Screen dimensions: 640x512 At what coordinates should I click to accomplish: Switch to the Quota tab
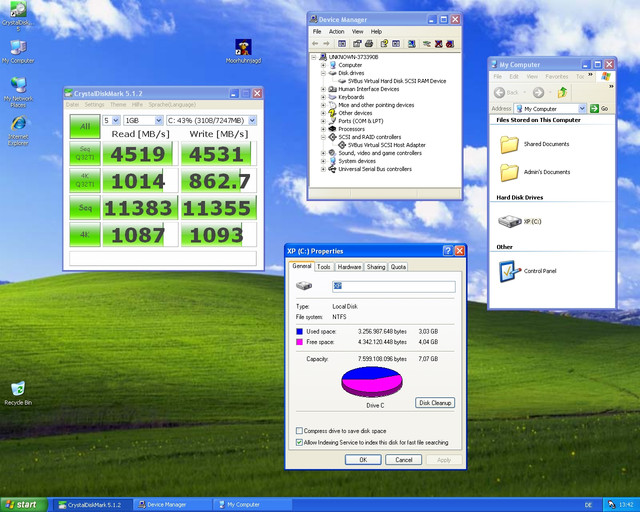398,267
